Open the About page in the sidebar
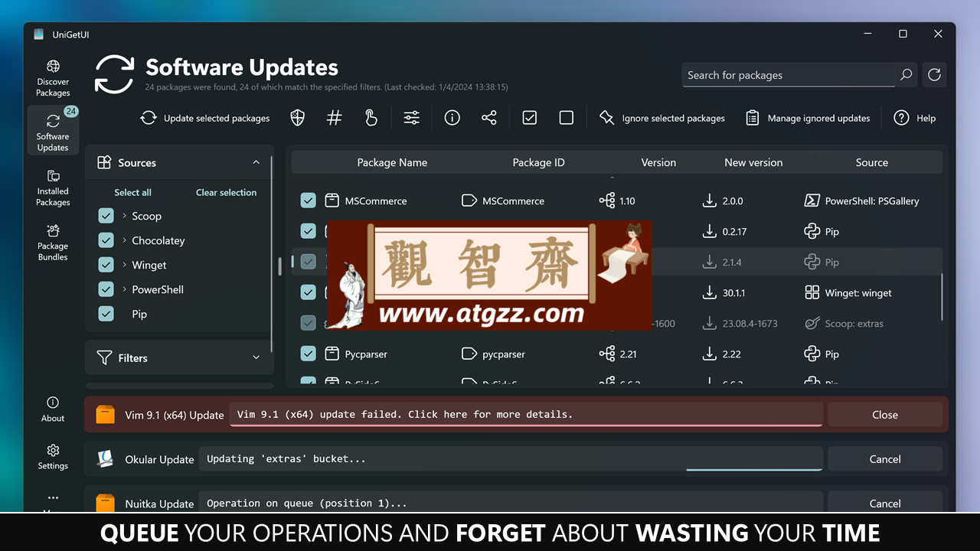 click(x=53, y=409)
